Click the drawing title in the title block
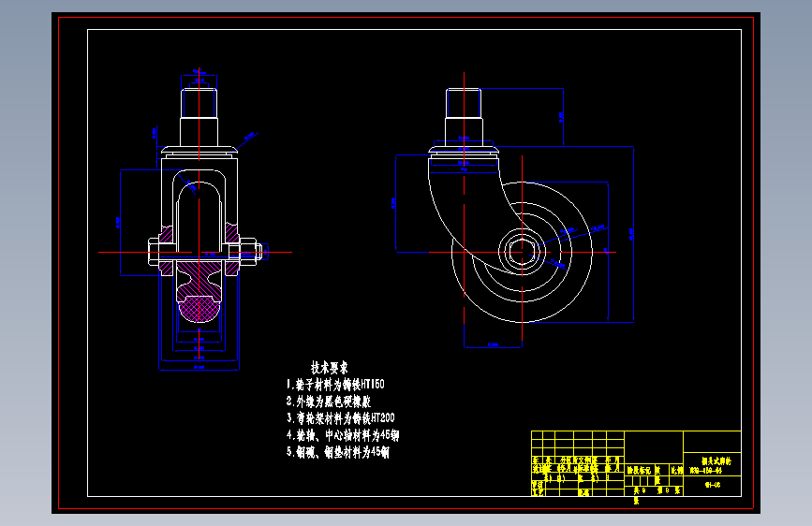Image resolution: width=812 pixels, height=526 pixels. point(716,460)
